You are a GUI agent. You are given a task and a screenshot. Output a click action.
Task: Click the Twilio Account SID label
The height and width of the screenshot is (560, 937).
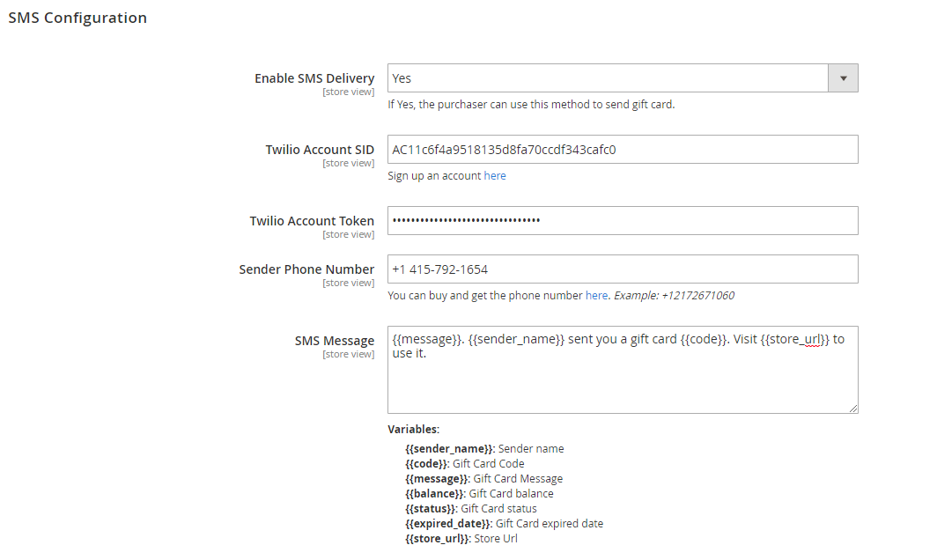320,150
